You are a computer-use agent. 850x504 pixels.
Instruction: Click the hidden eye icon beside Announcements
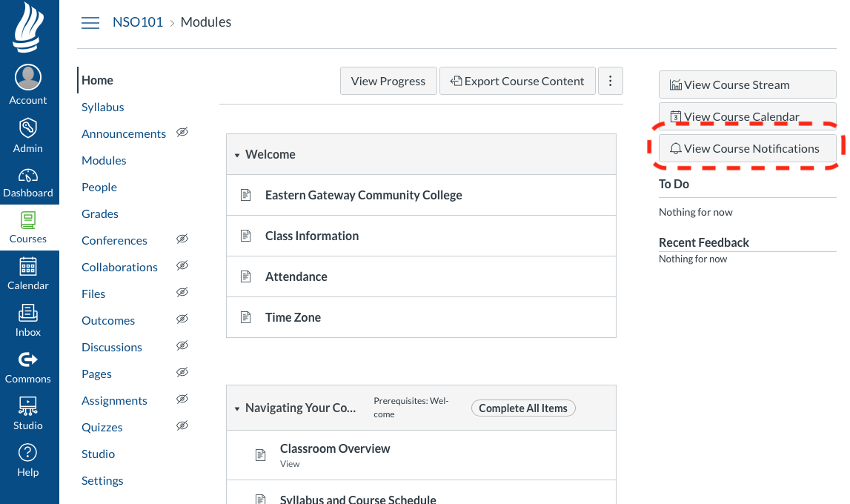click(182, 133)
